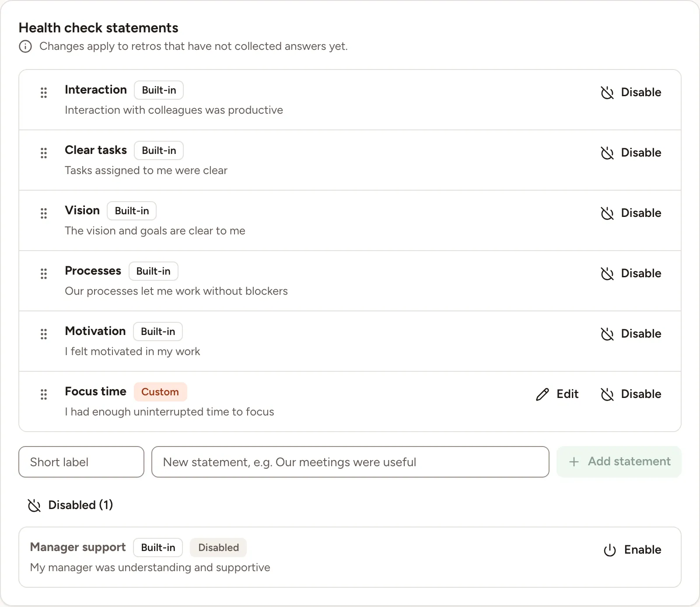This screenshot has height=607, width=700.
Task: Grab the drag handle for Processes
Action: [x=44, y=274]
